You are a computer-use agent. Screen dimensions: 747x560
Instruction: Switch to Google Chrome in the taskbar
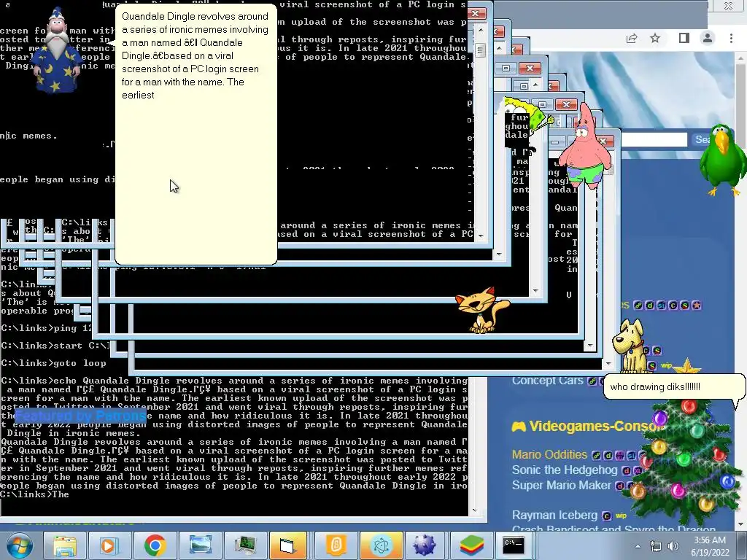(155, 545)
